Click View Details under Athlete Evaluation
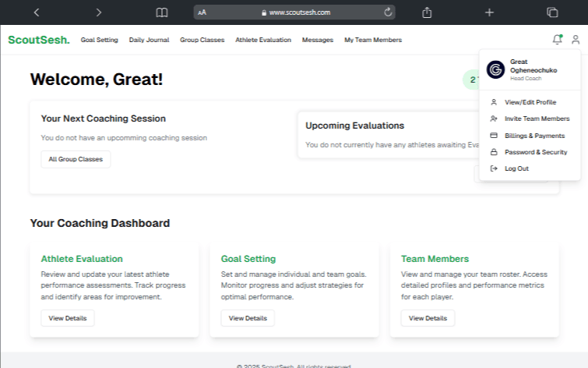 tap(68, 318)
